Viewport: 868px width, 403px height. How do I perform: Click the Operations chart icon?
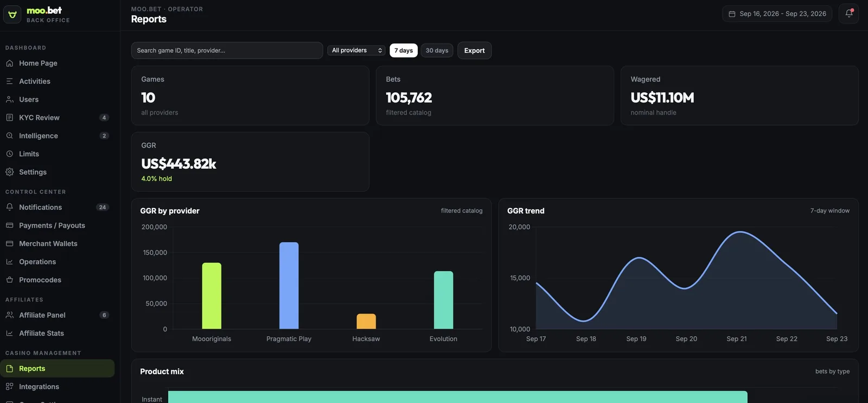click(9, 262)
